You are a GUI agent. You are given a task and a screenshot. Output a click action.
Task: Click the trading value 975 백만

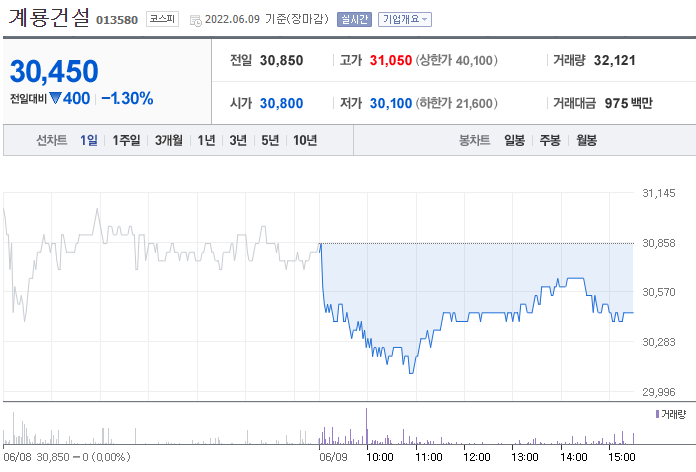pos(629,103)
